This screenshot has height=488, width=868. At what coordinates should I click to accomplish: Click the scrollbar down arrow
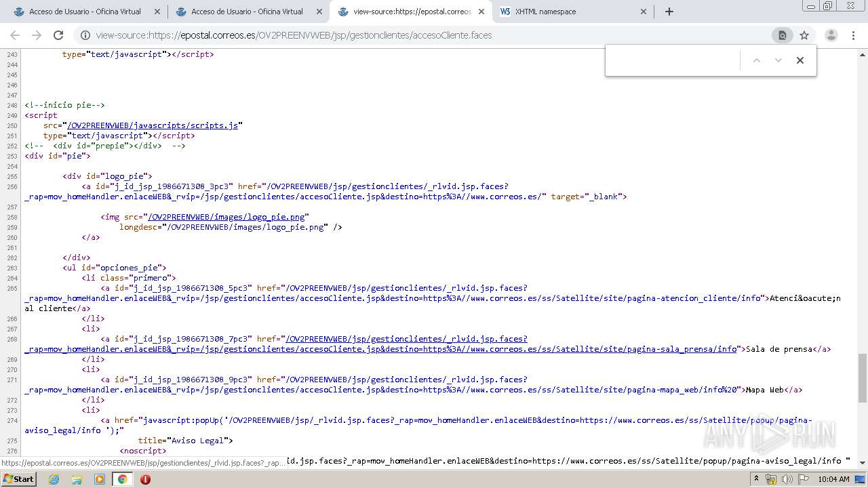coord(863,463)
